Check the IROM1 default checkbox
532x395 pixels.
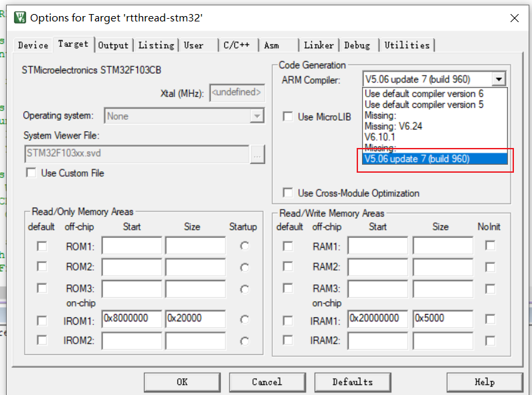tap(41, 321)
